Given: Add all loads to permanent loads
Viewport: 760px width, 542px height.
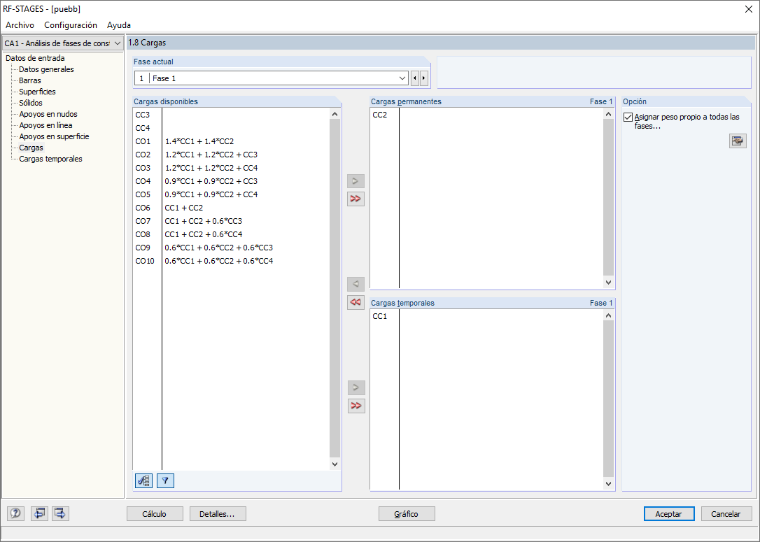Looking at the screenshot, I should pyautogui.click(x=355, y=199).
